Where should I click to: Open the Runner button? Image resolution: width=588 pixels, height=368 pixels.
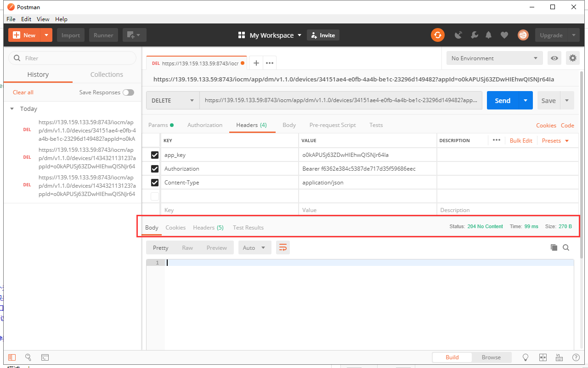coord(104,35)
